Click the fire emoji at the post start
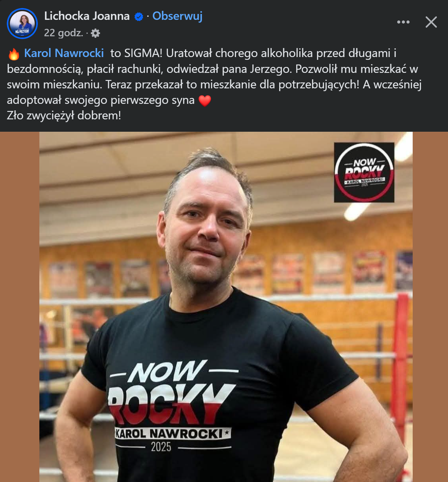This screenshot has width=448, height=482. pos(14,54)
